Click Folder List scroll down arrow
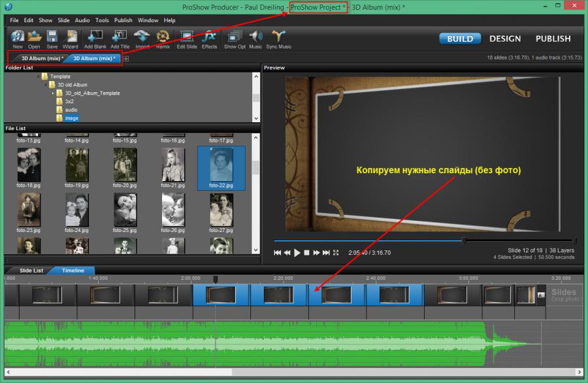 (256, 118)
